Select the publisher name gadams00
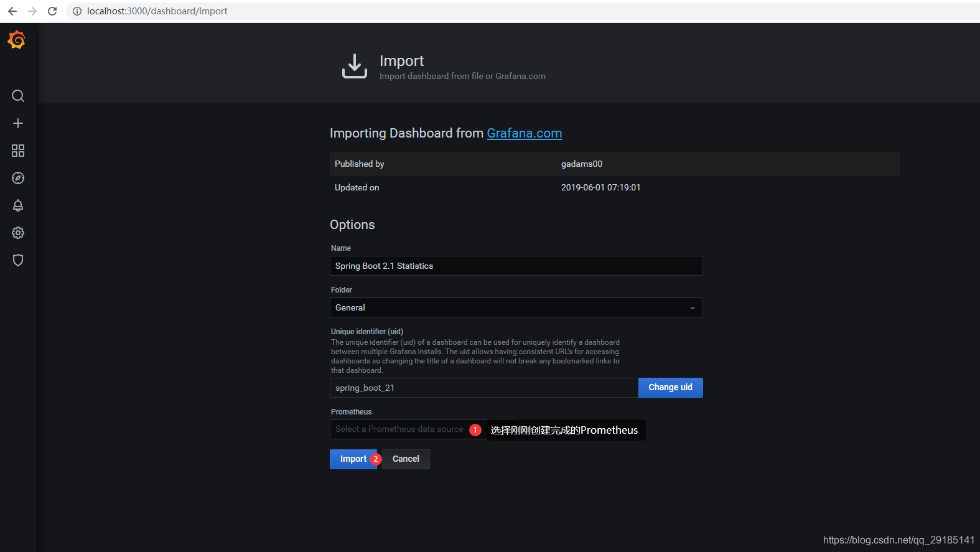980x552 pixels. tap(582, 164)
